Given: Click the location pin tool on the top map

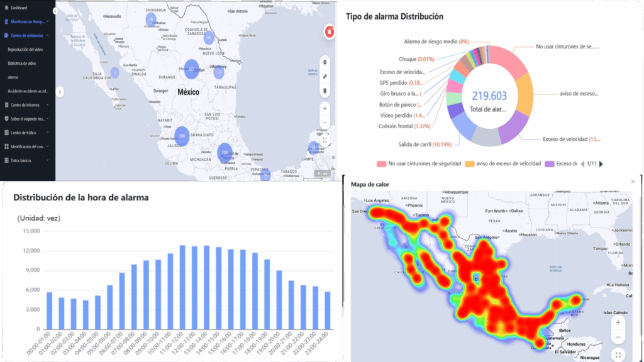Looking at the screenshot, I should tap(325, 62).
